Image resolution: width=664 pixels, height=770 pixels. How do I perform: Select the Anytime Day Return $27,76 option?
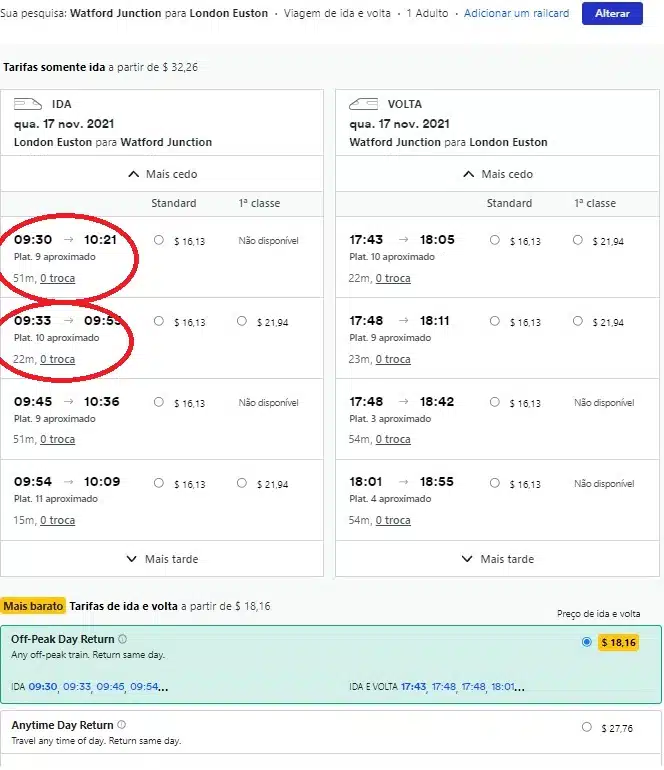[x=587, y=727]
